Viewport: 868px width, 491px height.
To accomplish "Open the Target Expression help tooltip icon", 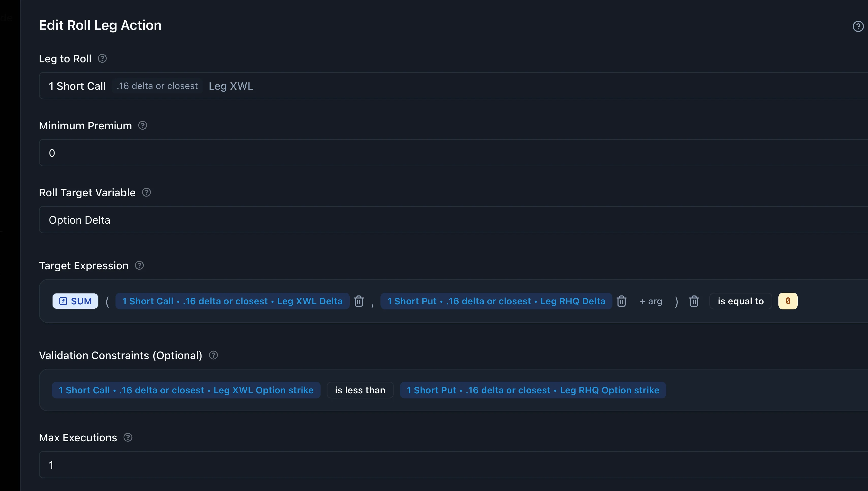I will pyautogui.click(x=139, y=265).
